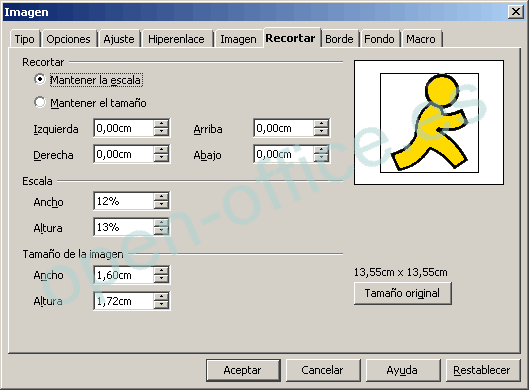Select the Hiperenlace tab

pos(176,39)
